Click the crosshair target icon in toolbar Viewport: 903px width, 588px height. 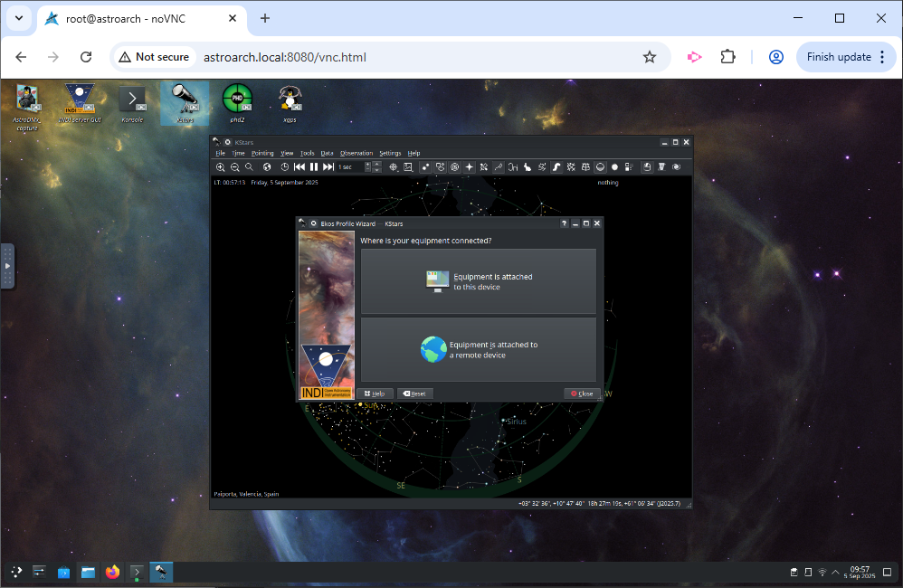pos(394,167)
